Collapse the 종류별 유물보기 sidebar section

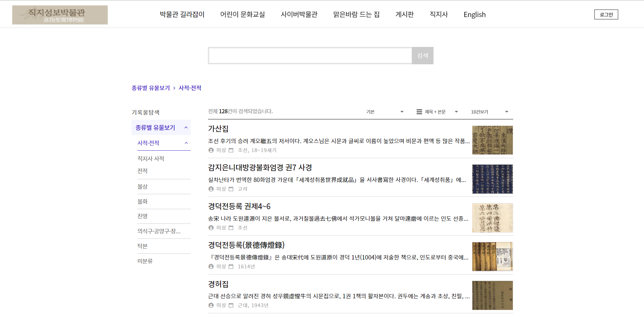tap(186, 128)
